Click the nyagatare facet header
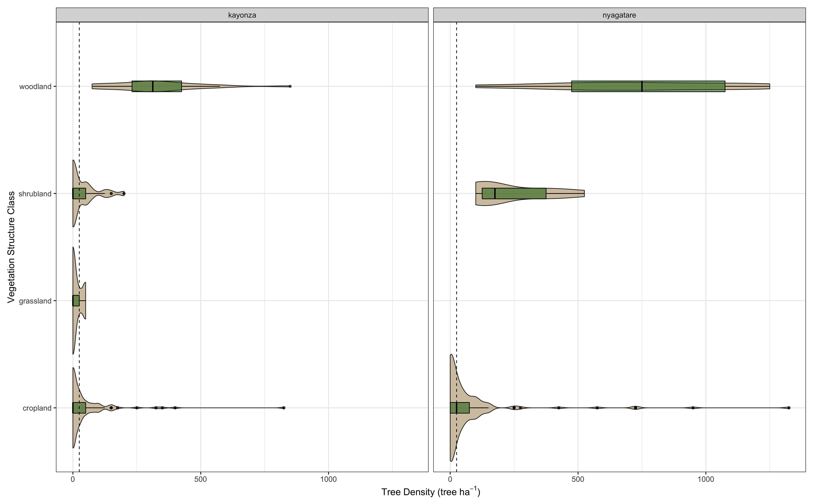 point(619,15)
